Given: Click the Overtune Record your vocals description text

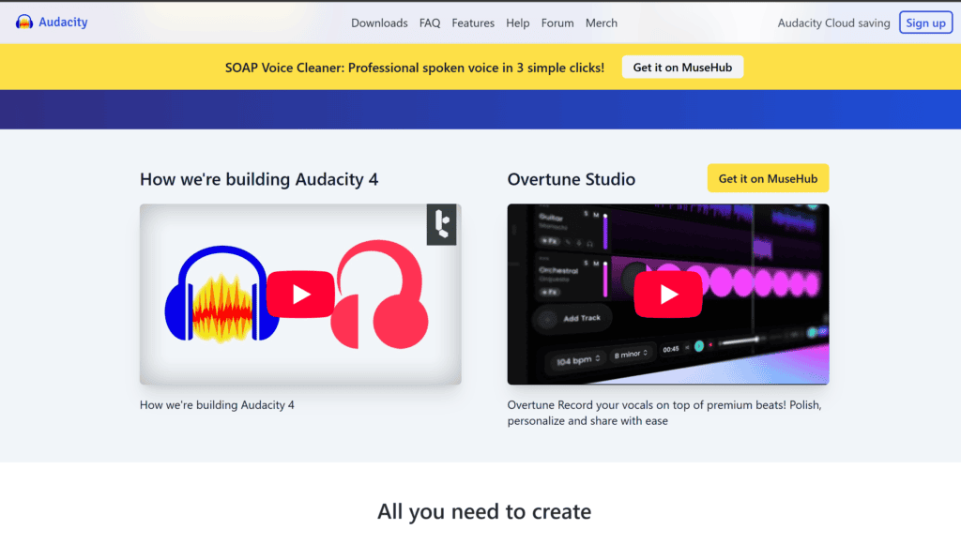Looking at the screenshot, I should [x=664, y=413].
